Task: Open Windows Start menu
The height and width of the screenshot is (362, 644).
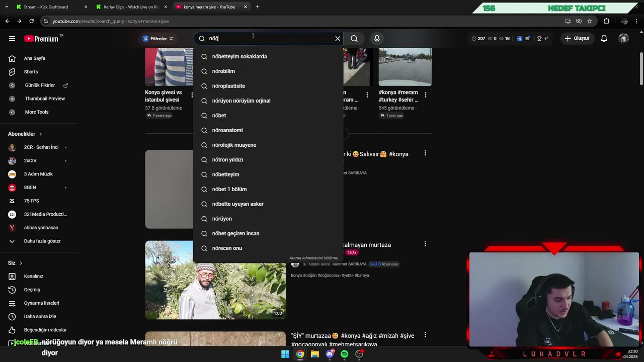Action: coord(285,354)
